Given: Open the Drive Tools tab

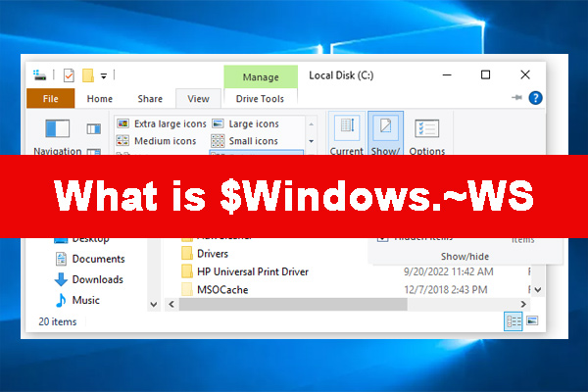Looking at the screenshot, I should [260, 99].
